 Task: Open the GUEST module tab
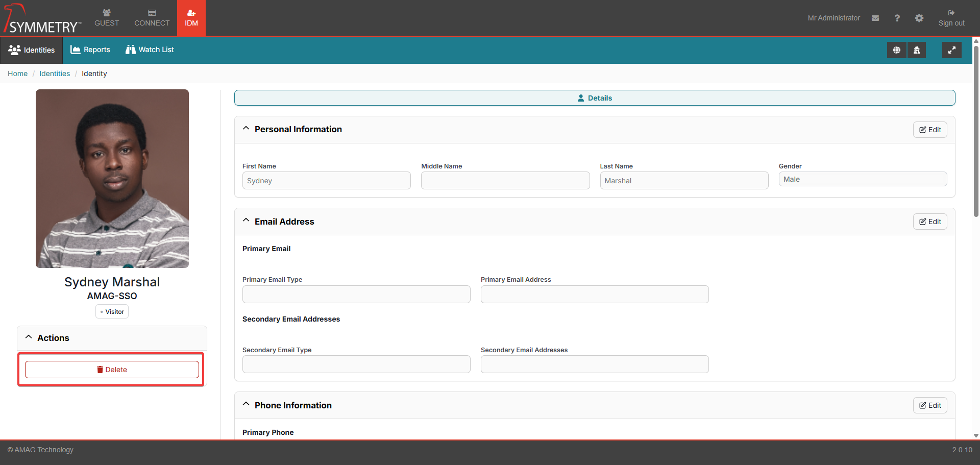(107, 18)
